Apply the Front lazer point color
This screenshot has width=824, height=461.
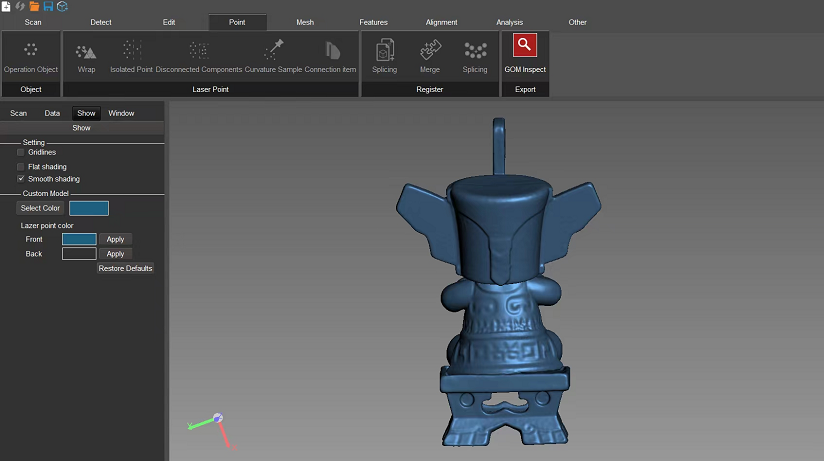point(116,239)
